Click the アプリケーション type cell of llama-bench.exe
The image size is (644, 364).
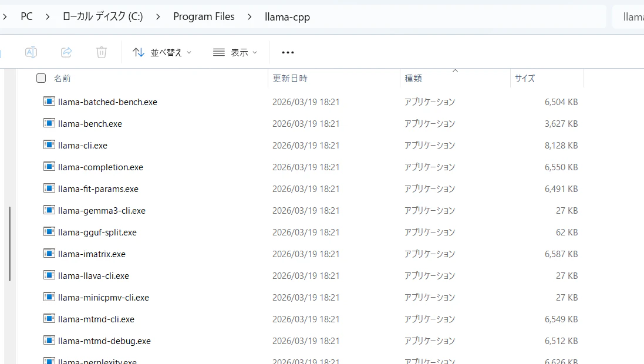(430, 124)
